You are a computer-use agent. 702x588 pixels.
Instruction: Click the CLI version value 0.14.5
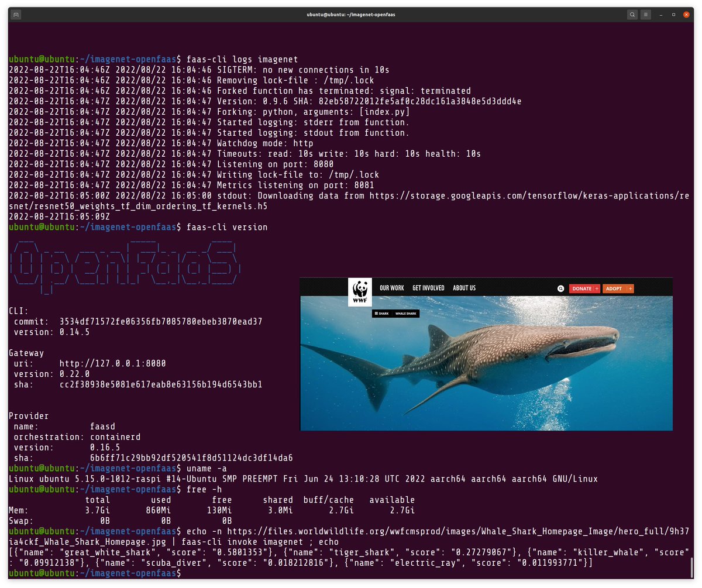click(74, 332)
